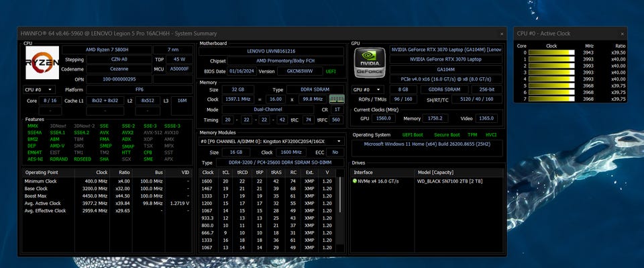Select the Boost Max operating point row
Image resolution: width=644 pixels, height=268 pixels.
click(x=107, y=196)
